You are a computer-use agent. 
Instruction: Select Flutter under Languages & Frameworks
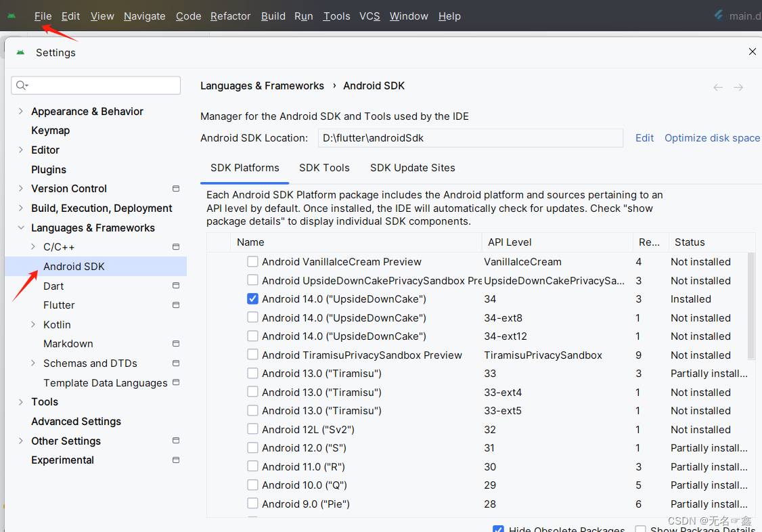click(59, 305)
